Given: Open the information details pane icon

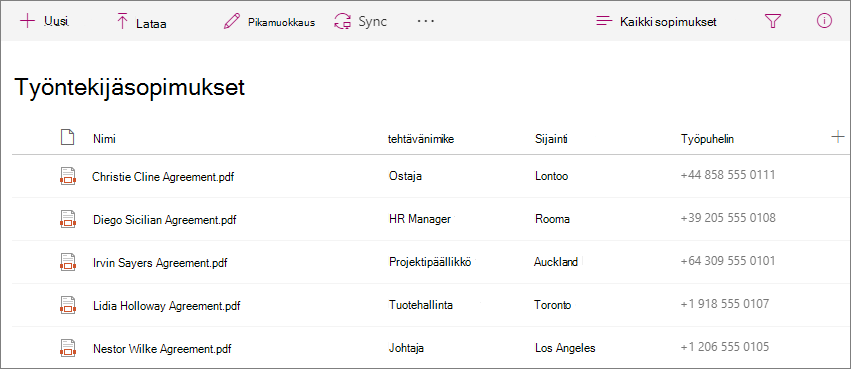Looking at the screenshot, I should [824, 21].
